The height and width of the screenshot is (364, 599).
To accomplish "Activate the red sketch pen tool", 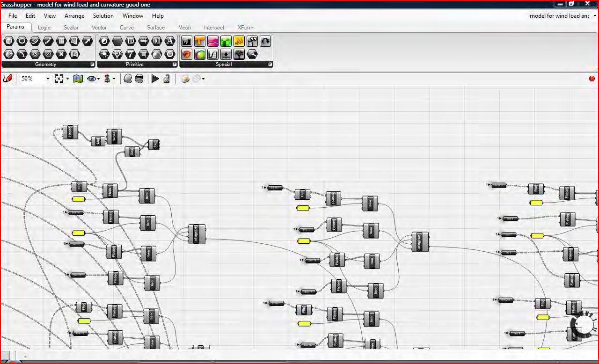I will 7,79.
